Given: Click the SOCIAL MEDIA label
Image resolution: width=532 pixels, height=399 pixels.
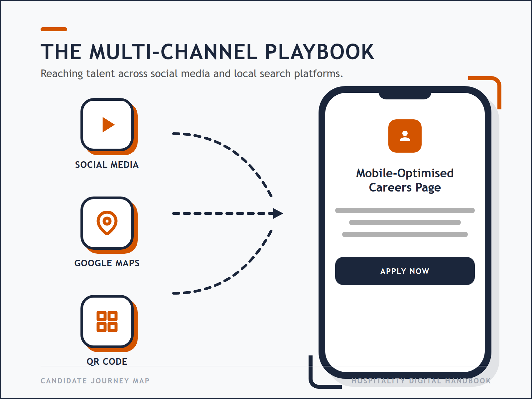Looking at the screenshot, I should click(x=107, y=165).
